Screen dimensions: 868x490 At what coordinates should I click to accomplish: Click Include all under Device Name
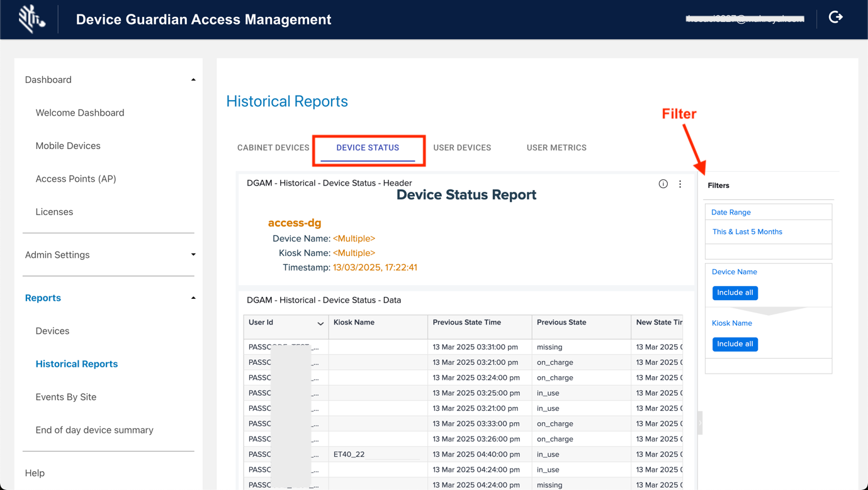[735, 292]
